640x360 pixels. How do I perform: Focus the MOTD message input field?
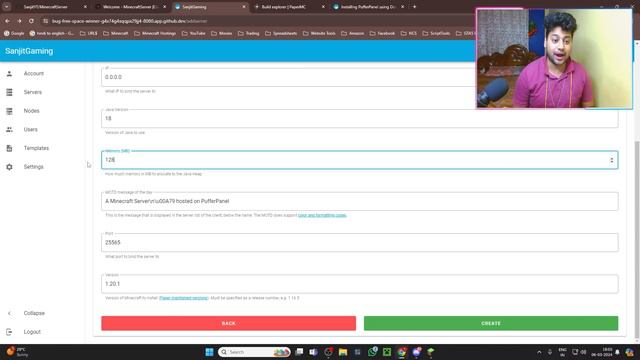360,201
